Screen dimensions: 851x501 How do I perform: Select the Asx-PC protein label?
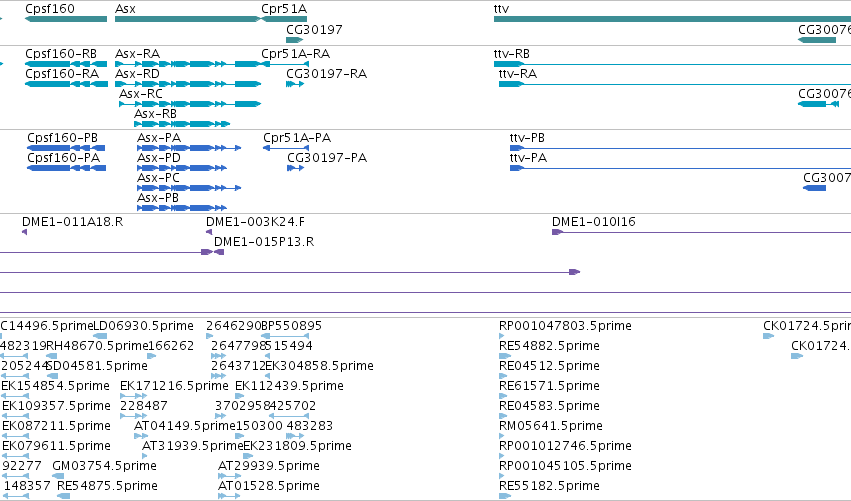(158, 178)
